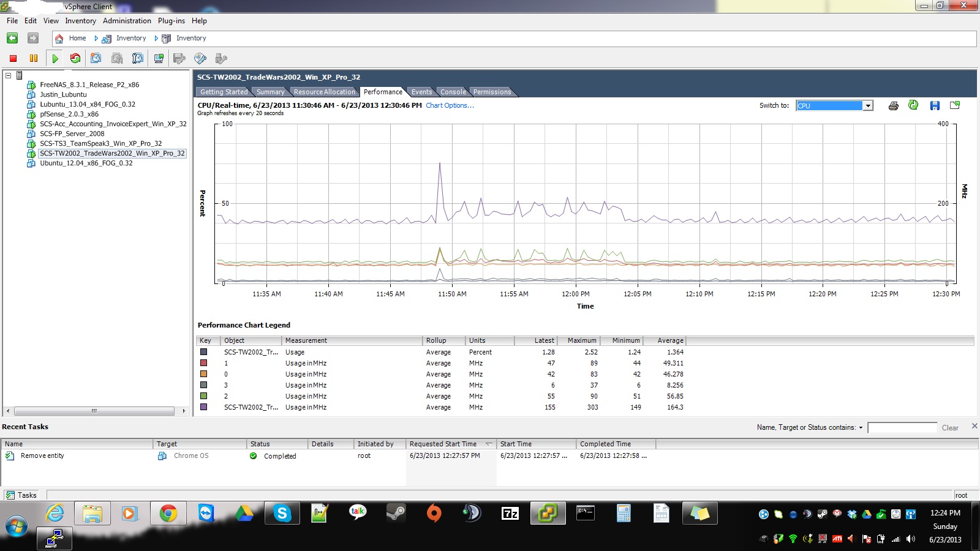Take a snapshot of the VM
Viewport: 980px width, 551px height.
point(96,58)
